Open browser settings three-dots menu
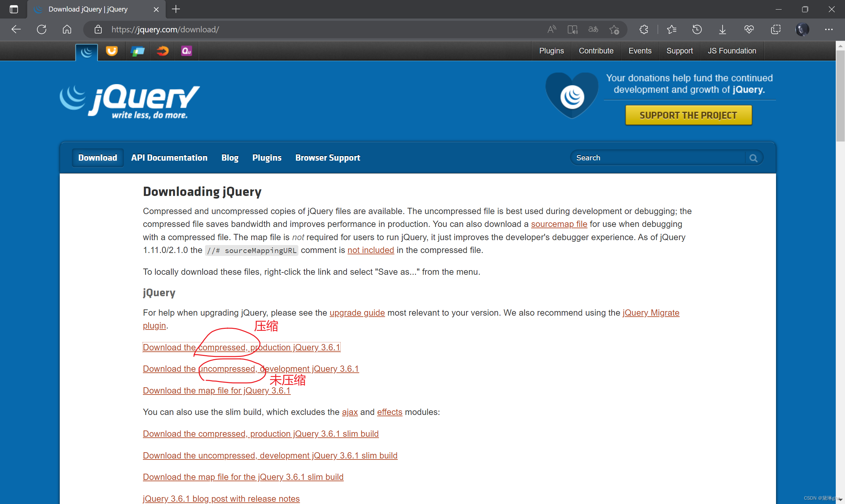The height and width of the screenshot is (504, 845). pos(829,30)
